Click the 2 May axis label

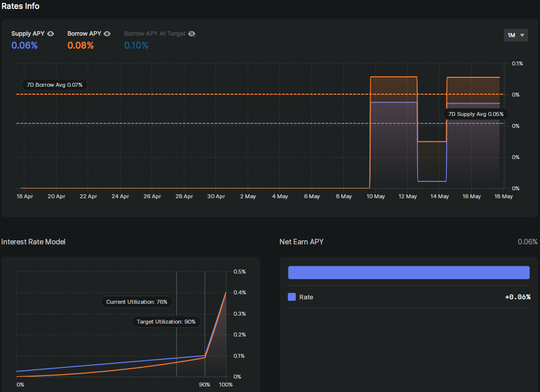click(x=248, y=196)
